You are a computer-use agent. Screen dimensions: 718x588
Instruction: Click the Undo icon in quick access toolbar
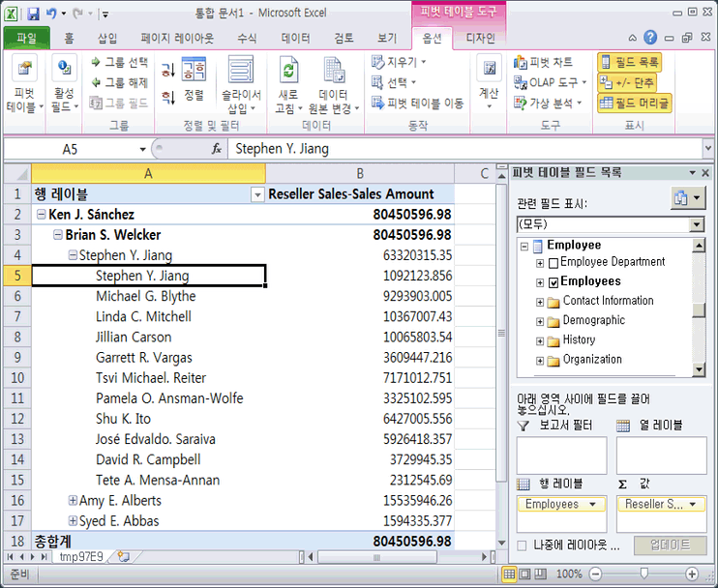pos(51,14)
